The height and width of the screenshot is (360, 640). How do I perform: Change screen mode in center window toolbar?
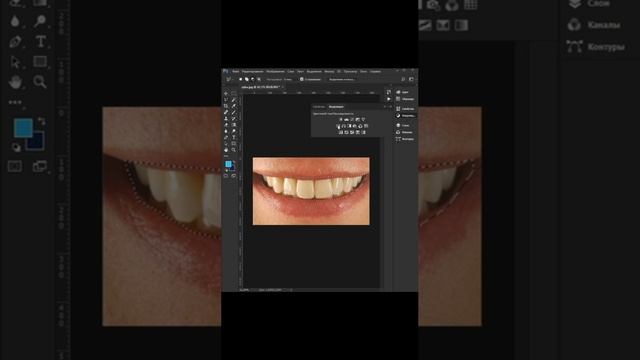point(233,176)
